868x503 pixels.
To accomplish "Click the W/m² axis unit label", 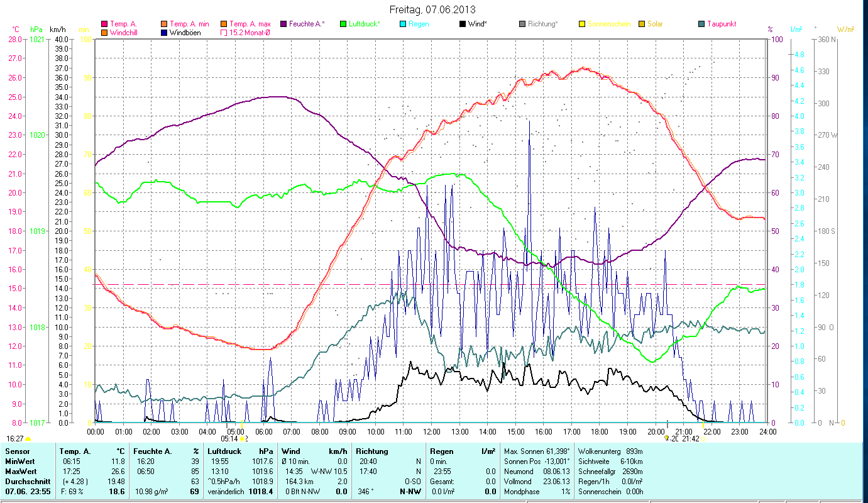I will [845, 30].
